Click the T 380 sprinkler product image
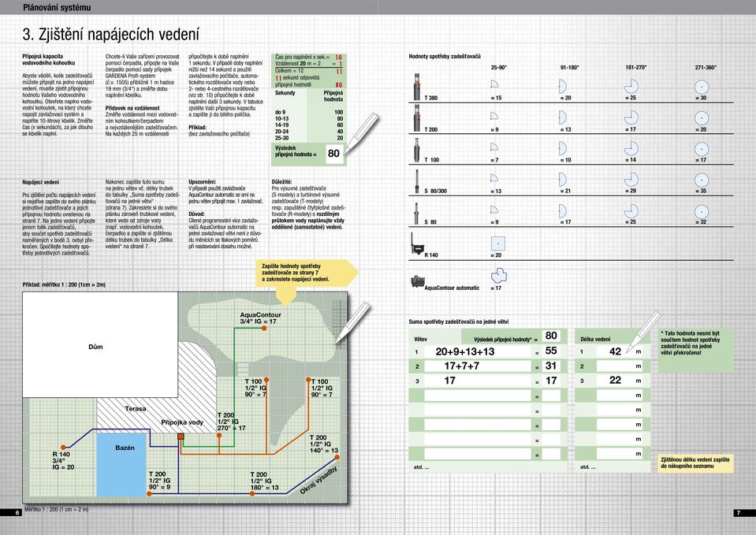 point(417,87)
